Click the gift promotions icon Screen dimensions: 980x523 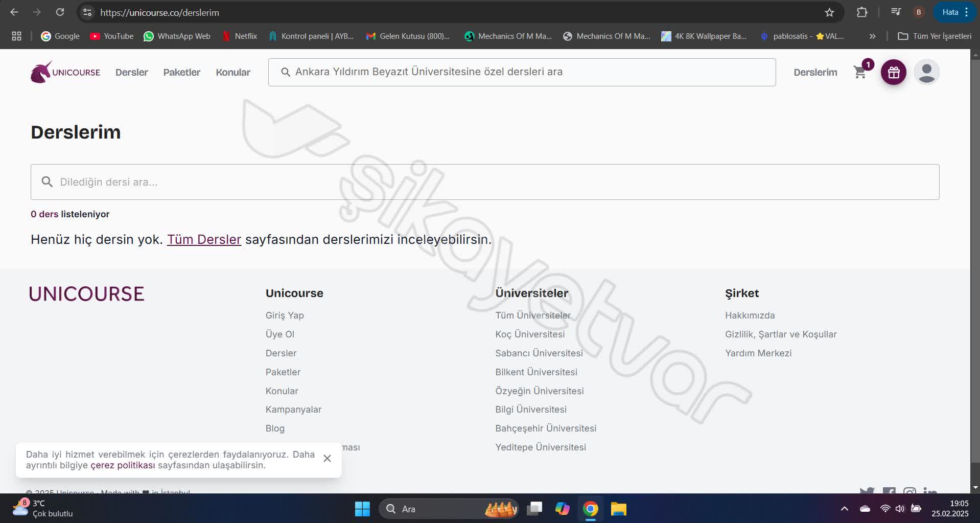(893, 72)
